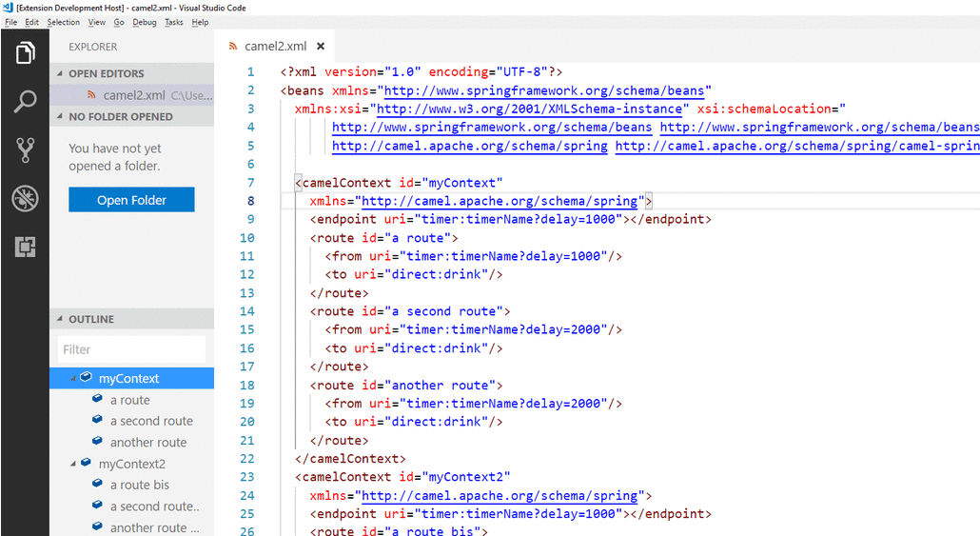Viewport: 980px width, 536px height.
Task: Open the Source Control view
Action: [25, 150]
